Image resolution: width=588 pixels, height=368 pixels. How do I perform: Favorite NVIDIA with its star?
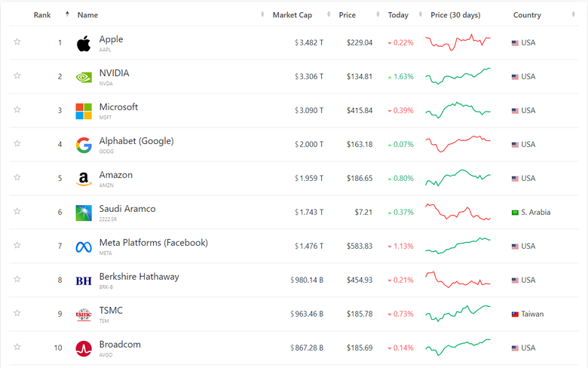coord(17,75)
